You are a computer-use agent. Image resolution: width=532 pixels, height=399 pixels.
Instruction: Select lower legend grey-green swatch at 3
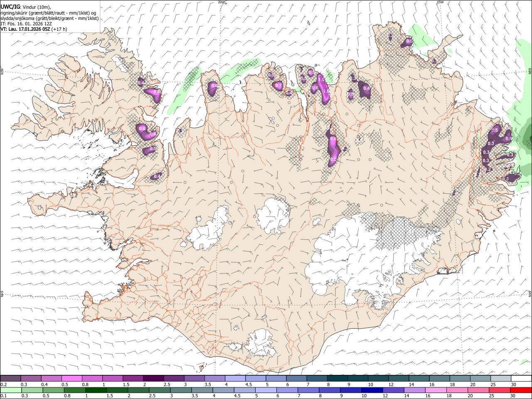coord(181,390)
